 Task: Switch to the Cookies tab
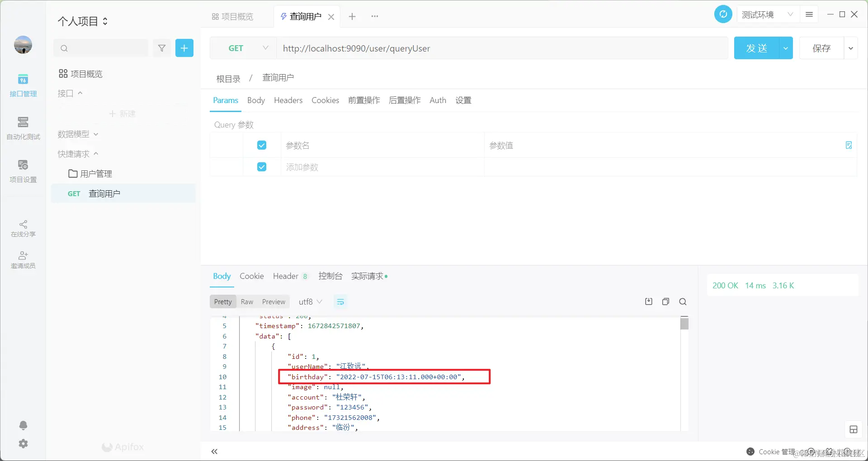pos(325,100)
